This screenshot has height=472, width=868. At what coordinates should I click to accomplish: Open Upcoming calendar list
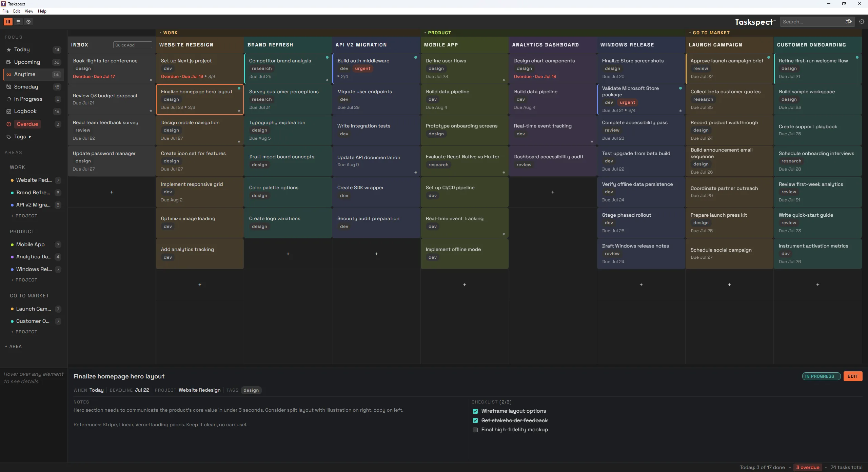[x=34, y=62]
